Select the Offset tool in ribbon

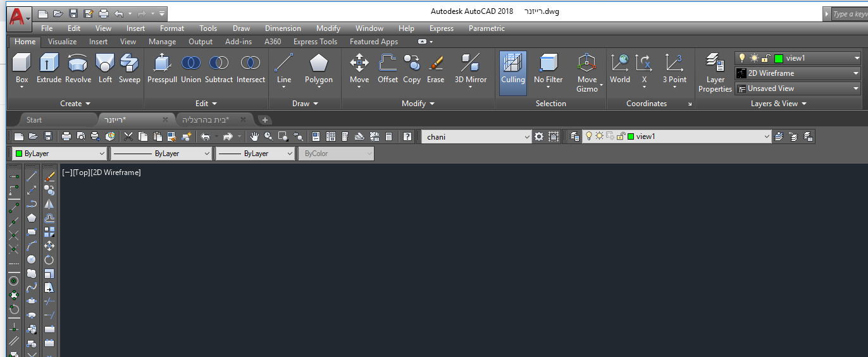[388, 68]
